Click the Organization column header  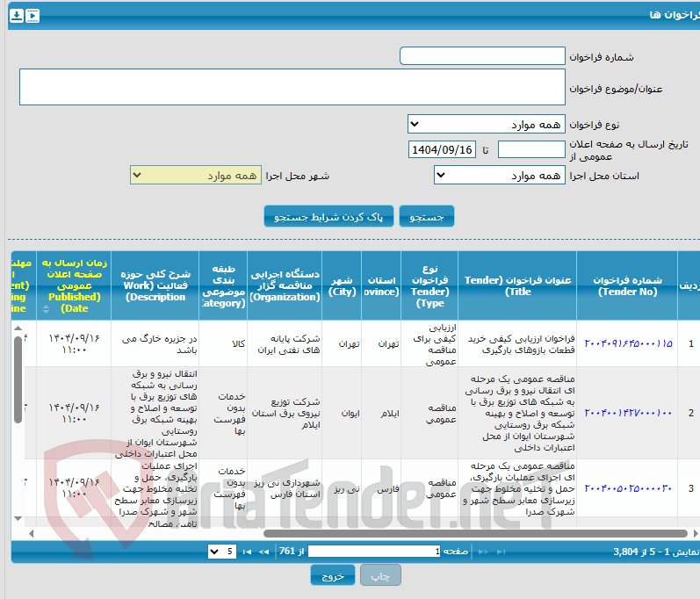(285, 285)
